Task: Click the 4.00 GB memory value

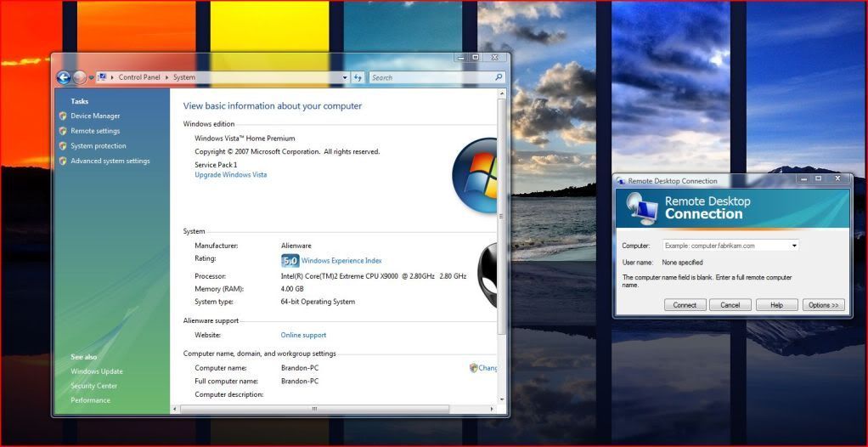Action: pos(292,289)
